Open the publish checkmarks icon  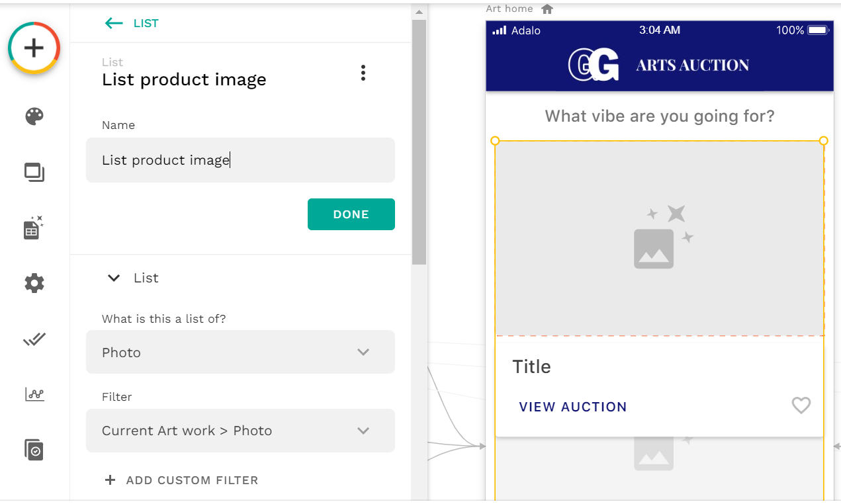(x=34, y=339)
